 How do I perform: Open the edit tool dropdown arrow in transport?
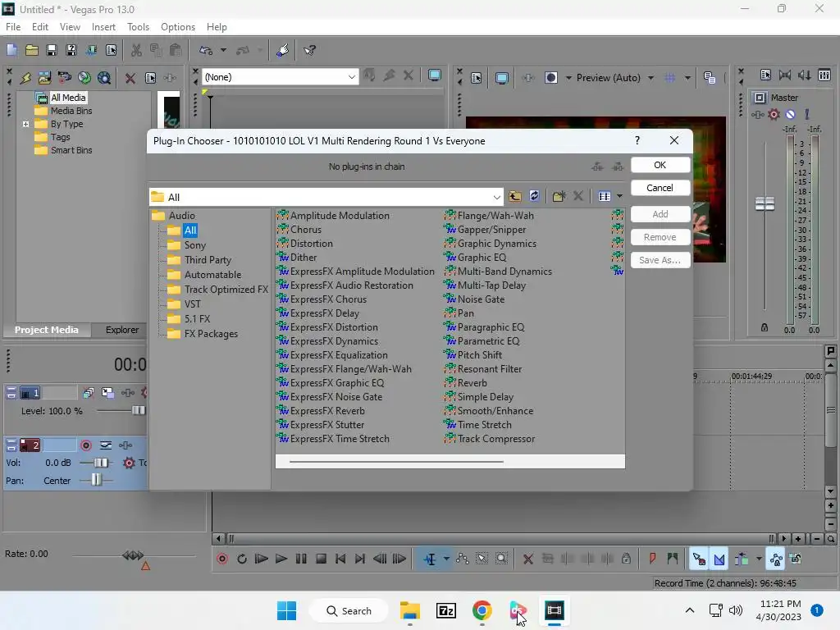point(446,559)
